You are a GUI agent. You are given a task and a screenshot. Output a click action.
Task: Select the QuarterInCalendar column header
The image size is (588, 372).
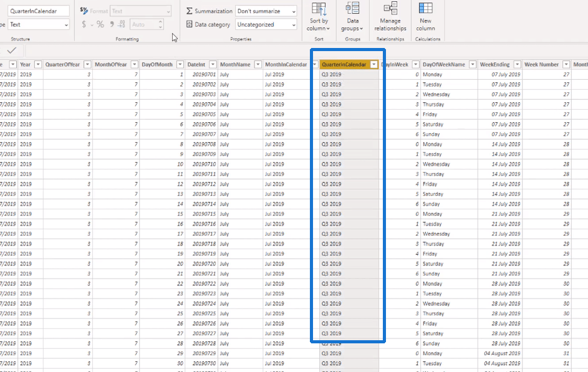click(344, 64)
